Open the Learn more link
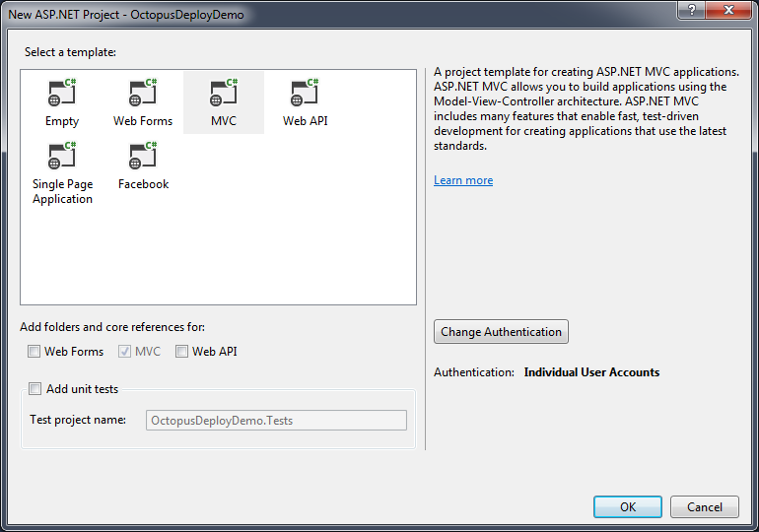This screenshot has width=759, height=532. [x=463, y=180]
